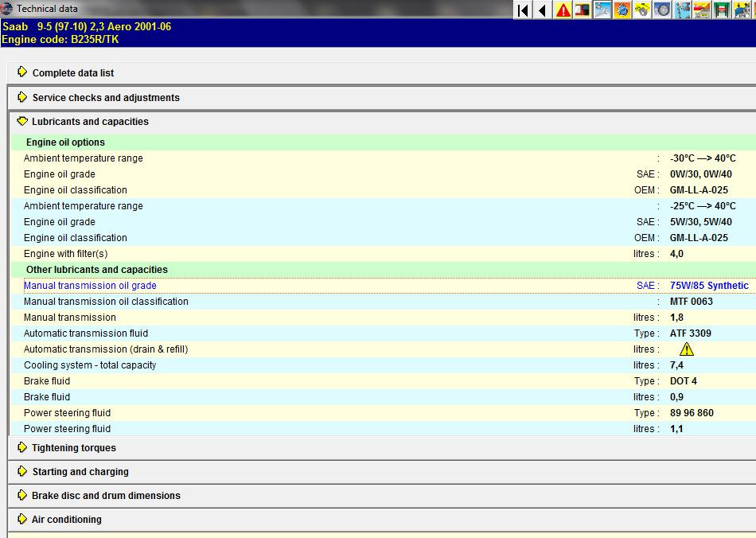Collapse the Lubricants and capacities section
The image size is (756, 538).
[22, 122]
